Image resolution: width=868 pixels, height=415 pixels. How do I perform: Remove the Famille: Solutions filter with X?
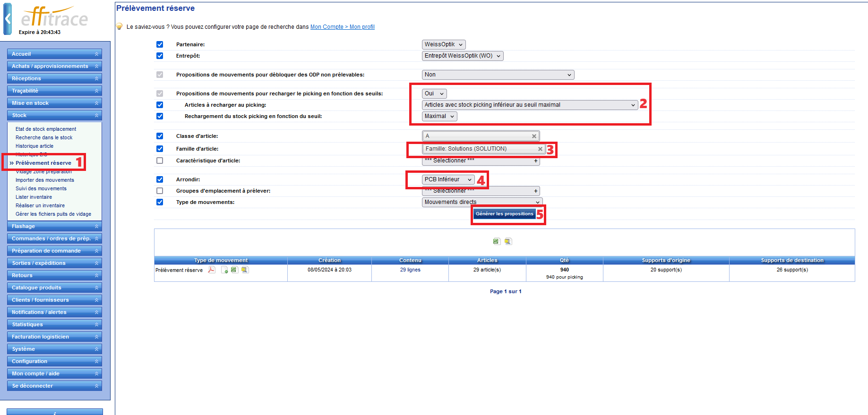pyautogui.click(x=540, y=149)
